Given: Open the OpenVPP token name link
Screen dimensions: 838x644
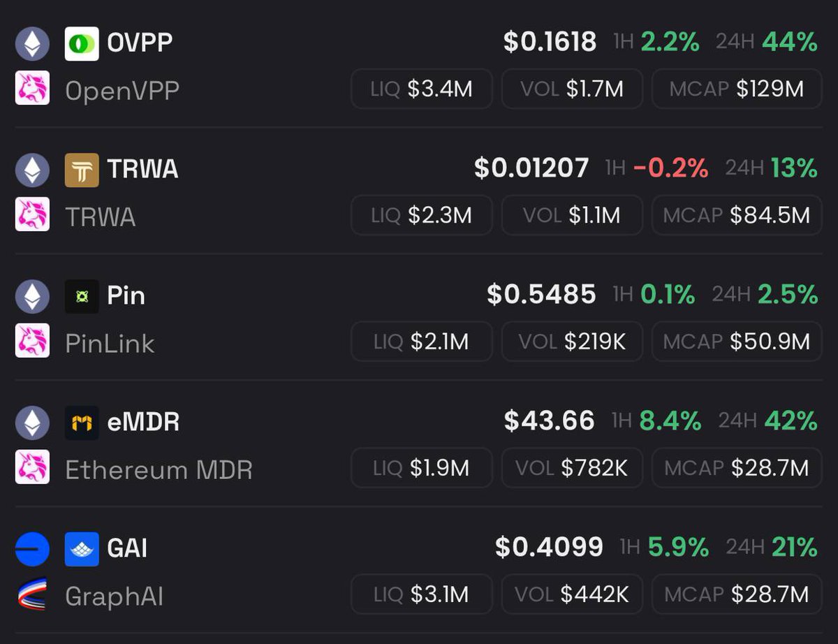Looking at the screenshot, I should tap(122, 90).
